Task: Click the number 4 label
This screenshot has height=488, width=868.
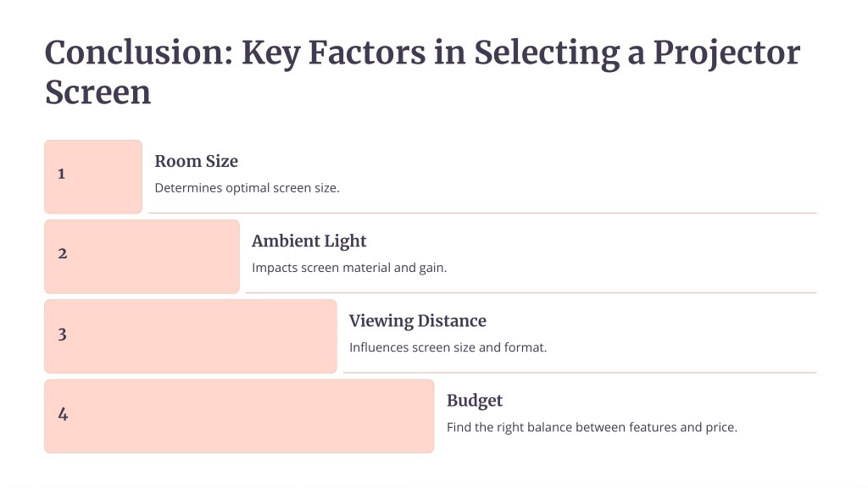Action: (x=63, y=413)
